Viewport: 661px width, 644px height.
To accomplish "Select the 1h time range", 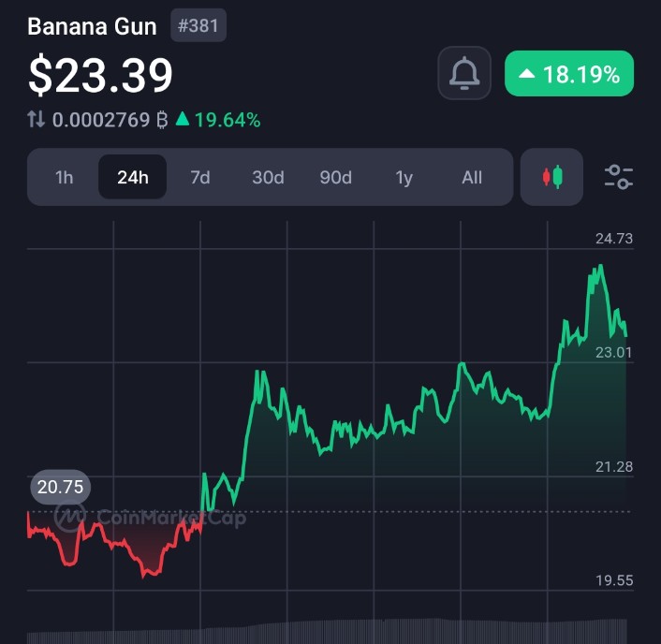I will click(64, 177).
